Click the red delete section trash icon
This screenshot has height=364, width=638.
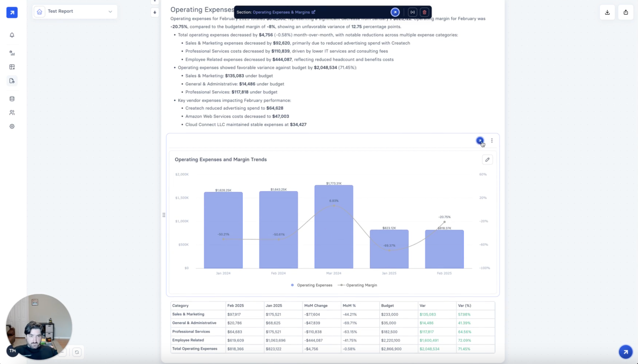pos(424,12)
